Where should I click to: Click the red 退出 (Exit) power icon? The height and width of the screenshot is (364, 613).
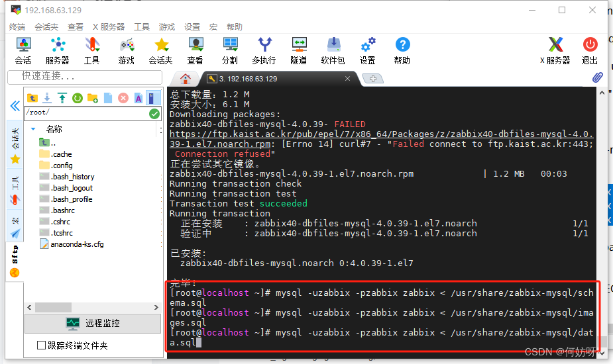point(590,51)
